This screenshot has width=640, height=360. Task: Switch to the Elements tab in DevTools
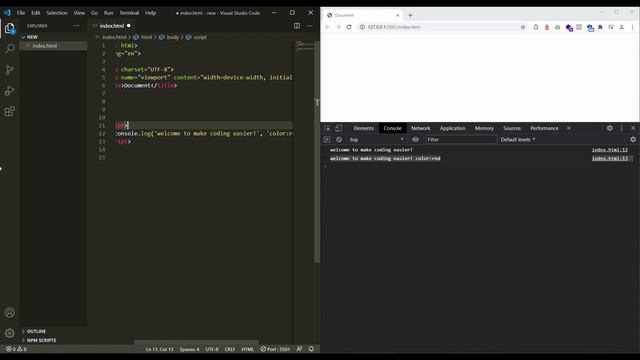point(363,128)
